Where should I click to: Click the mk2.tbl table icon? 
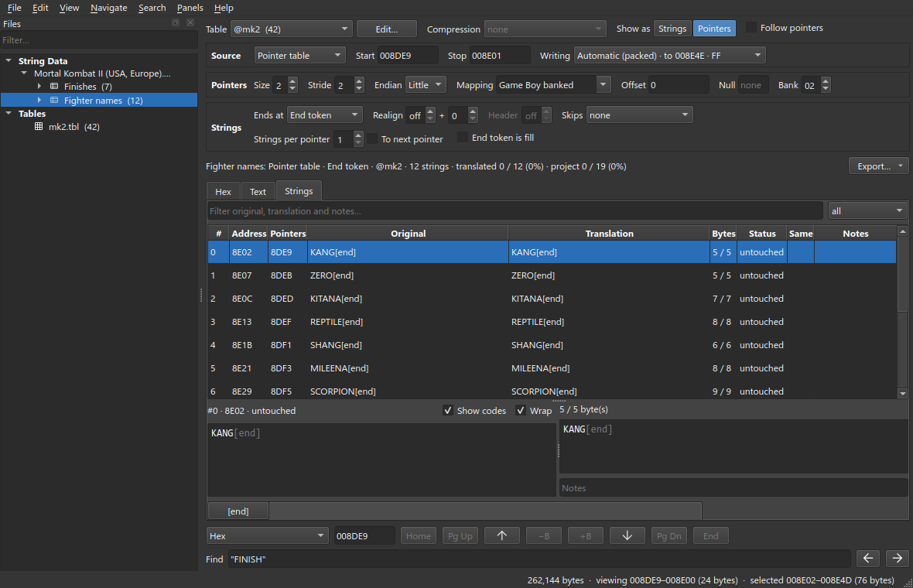coord(39,126)
